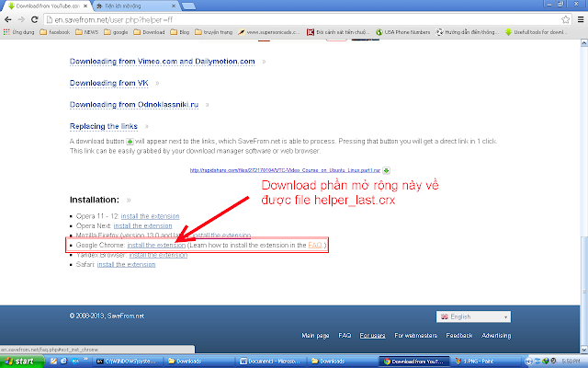Open the Feedback footer link
Viewport: 588px width, 368px height.
pyautogui.click(x=459, y=336)
